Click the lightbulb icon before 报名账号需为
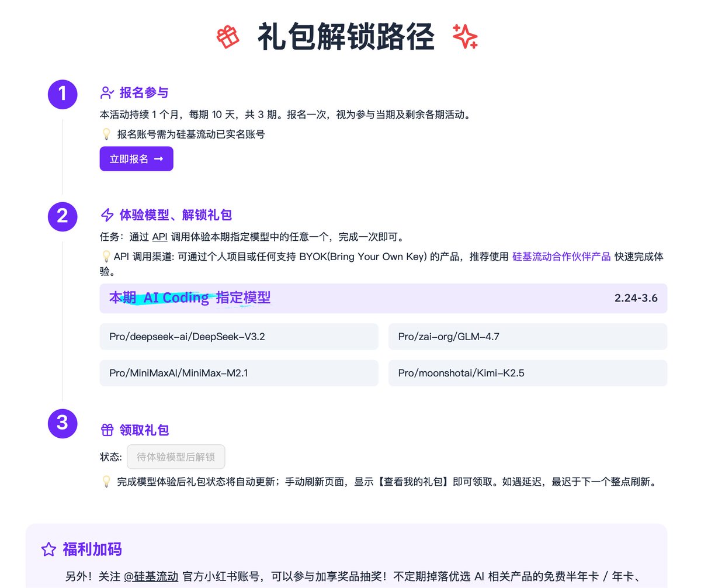Image resolution: width=701 pixels, height=588 pixels. tap(106, 134)
